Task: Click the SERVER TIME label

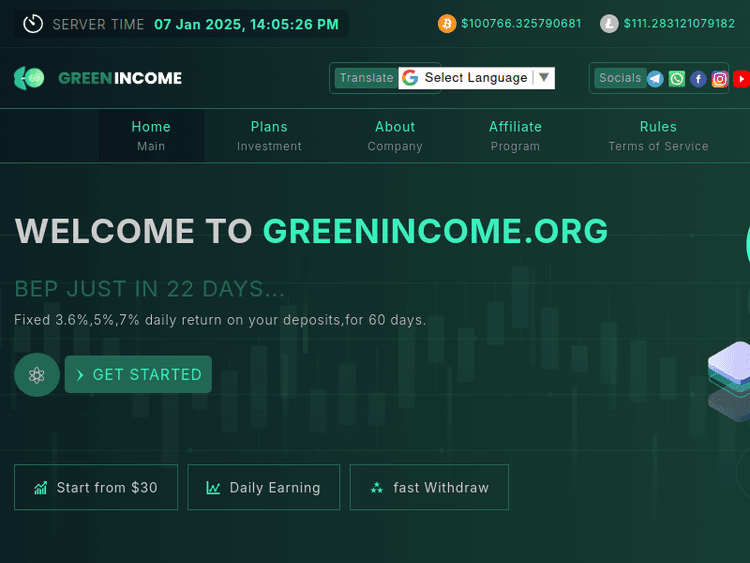Action: coord(98,24)
